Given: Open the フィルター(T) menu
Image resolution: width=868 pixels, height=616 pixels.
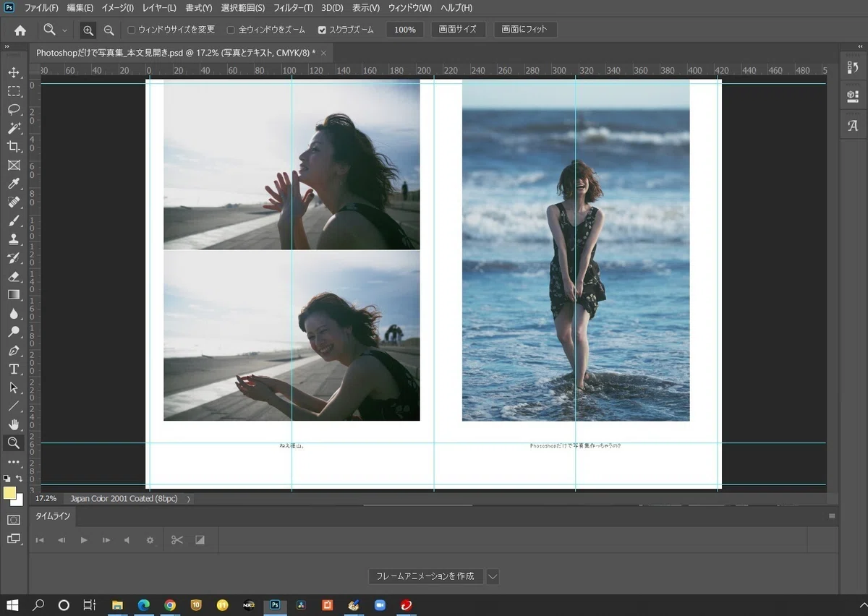Looking at the screenshot, I should (x=293, y=8).
